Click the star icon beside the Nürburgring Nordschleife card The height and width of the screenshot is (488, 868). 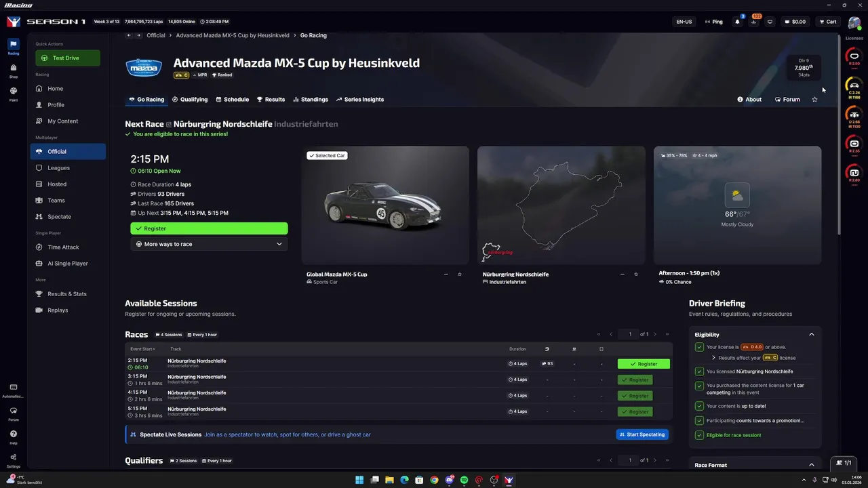pos(636,274)
